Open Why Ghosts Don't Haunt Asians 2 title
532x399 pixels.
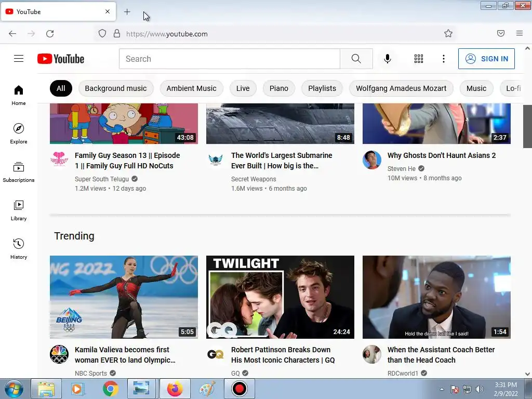pos(442,155)
